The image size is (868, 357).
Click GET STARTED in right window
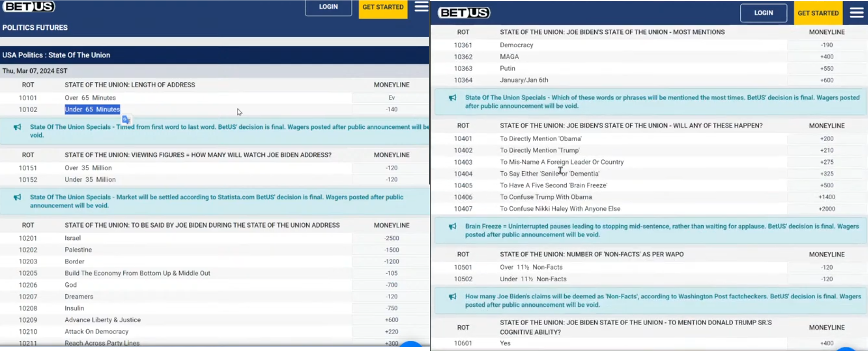(818, 13)
